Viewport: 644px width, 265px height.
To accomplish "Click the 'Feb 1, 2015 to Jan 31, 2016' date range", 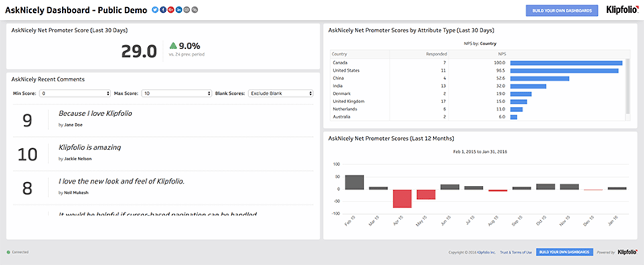I will point(480,152).
